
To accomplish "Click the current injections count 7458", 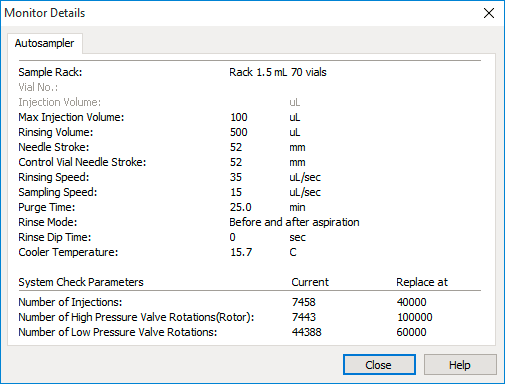I will (x=304, y=302).
